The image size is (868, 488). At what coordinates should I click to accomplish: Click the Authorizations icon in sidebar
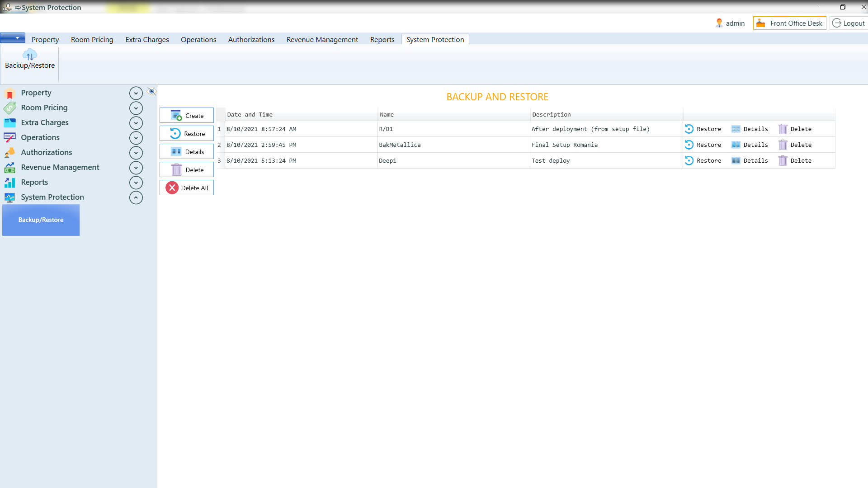coord(9,153)
